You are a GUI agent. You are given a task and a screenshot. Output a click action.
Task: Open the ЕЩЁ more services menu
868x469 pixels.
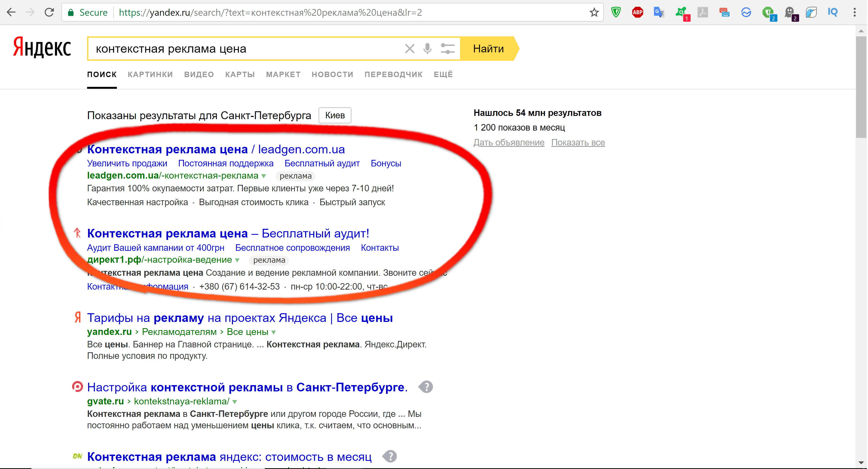click(443, 75)
